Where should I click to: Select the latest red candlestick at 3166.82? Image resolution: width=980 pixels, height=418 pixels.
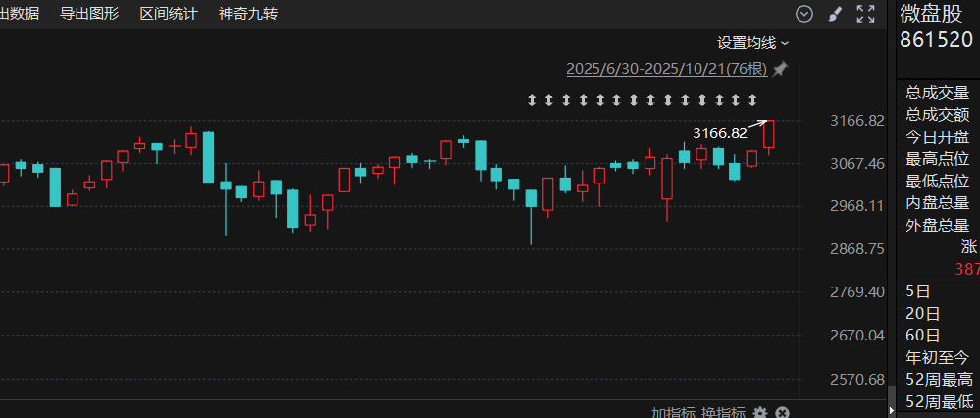[x=769, y=133]
